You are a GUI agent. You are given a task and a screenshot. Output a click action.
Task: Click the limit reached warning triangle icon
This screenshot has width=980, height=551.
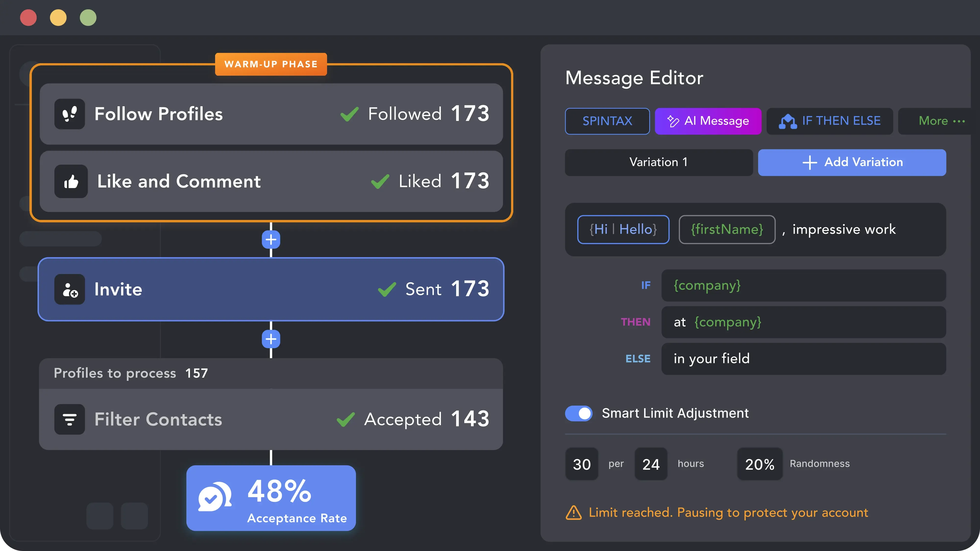[x=573, y=513]
